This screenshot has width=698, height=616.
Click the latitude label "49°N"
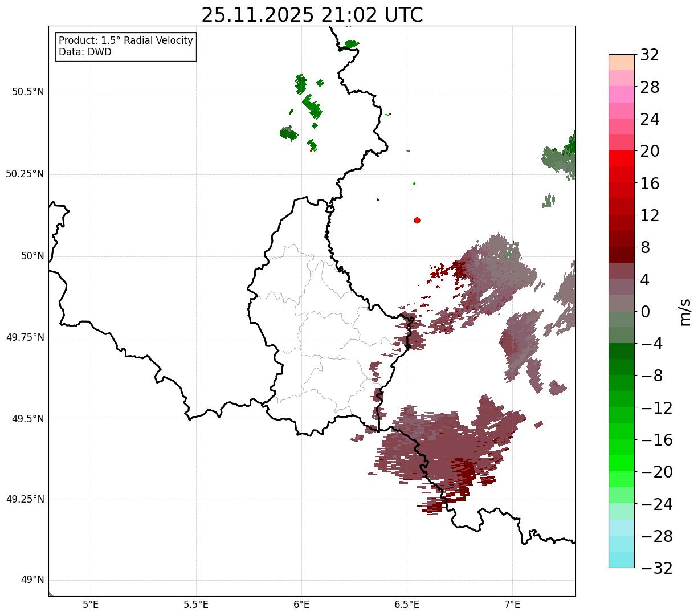[x=32, y=580]
